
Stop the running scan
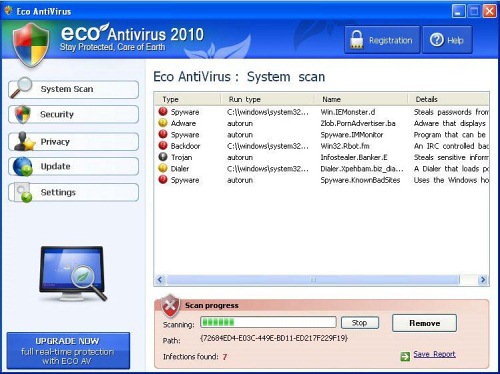pyautogui.click(x=360, y=323)
